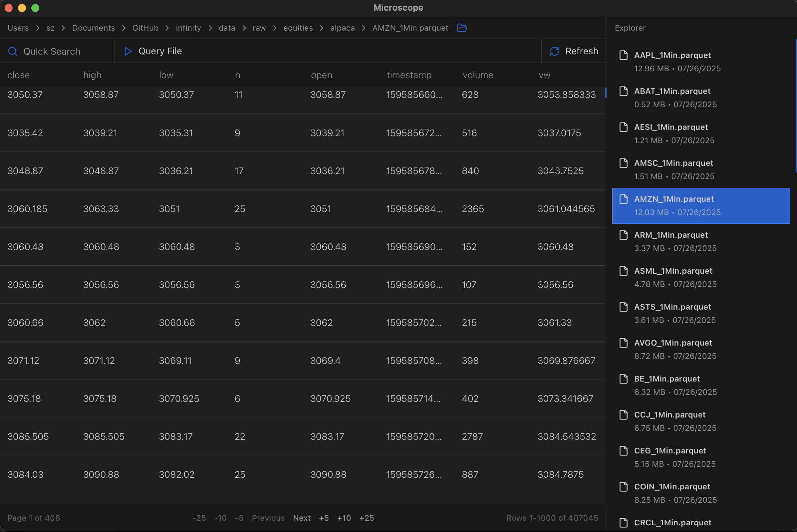Open the GitHub breadcrumb

pyautogui.click(x=145, y=28)
